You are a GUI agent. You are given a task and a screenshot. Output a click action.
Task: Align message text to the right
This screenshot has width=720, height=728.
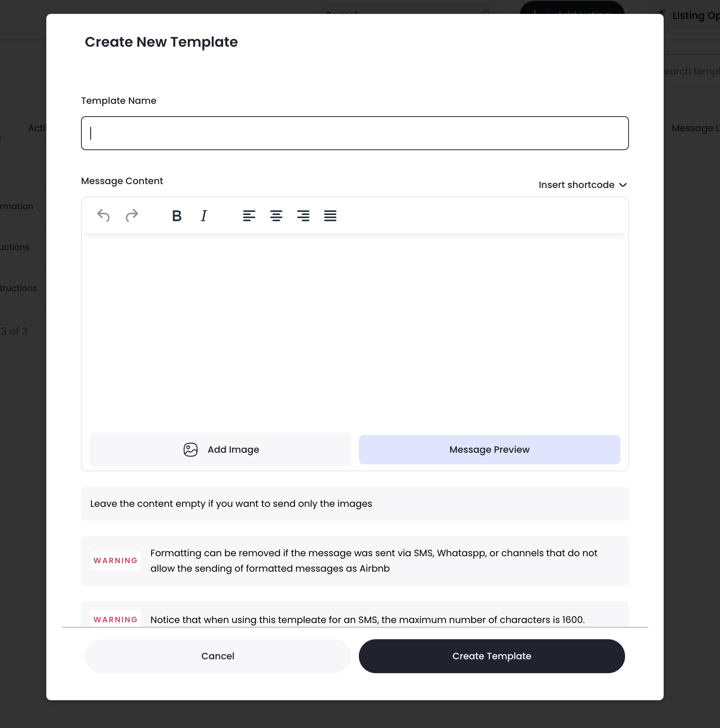(x=303, y=216)
